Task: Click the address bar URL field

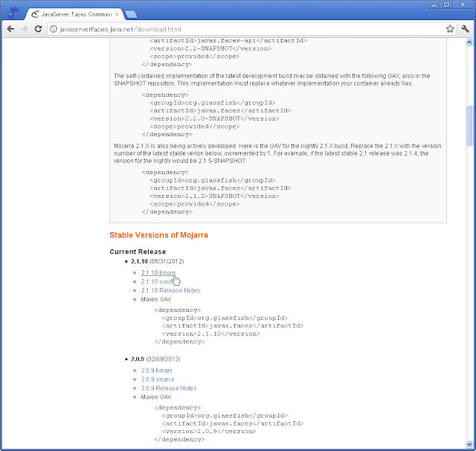Action: pyautogui.click(x=252, y=29)
